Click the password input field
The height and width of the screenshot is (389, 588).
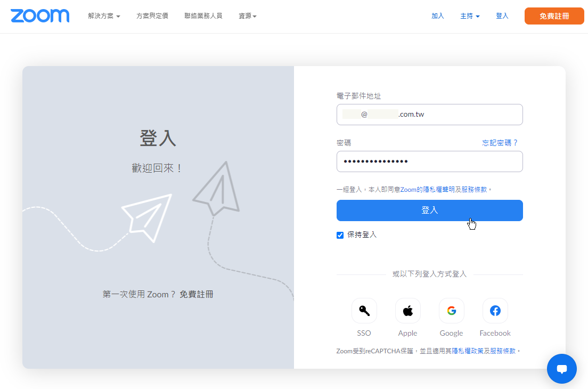(430, 161)
